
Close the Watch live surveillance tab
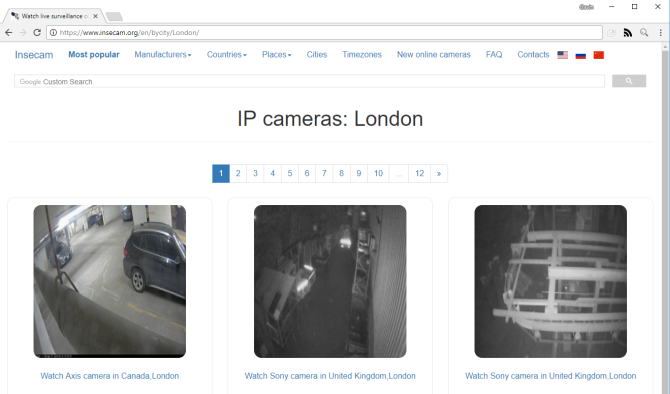(95, 16)
